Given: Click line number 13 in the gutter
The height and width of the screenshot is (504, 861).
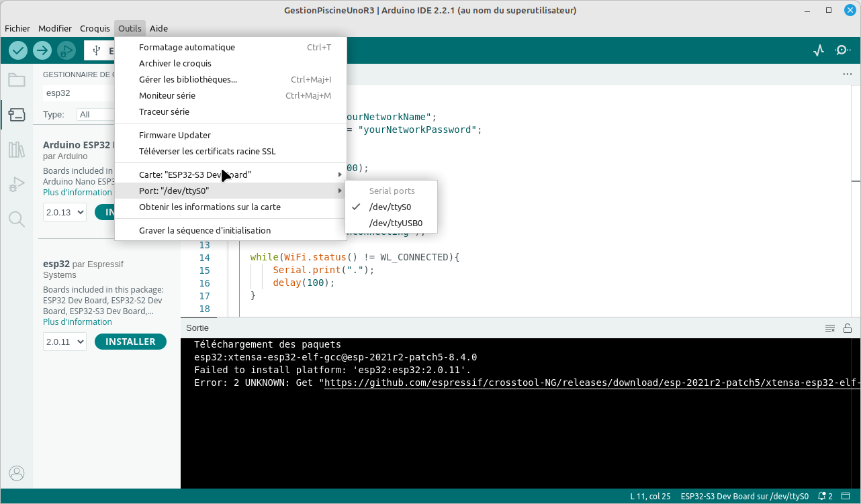Looking at the screenshot, I should click(x=204, y=245).
